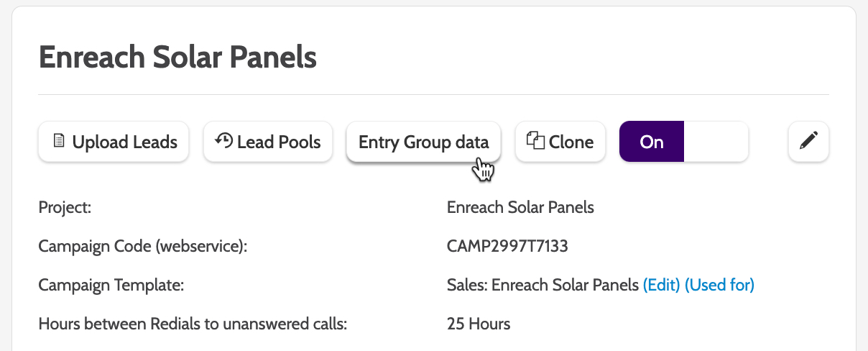This screenshot has width=868, height=351.
Task: Follow the (Edit) template link
Action: (661, 285)
